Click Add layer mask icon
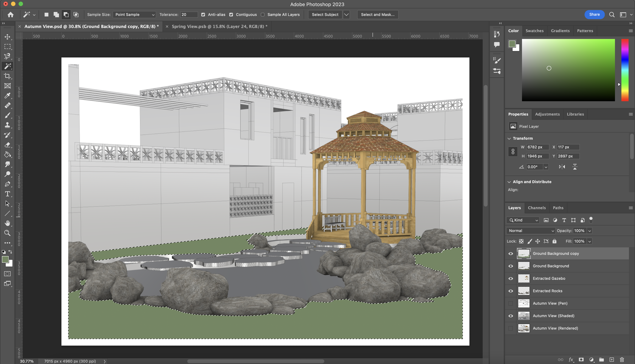The width and height of the screenshot is (635, 364). [581, 359]
